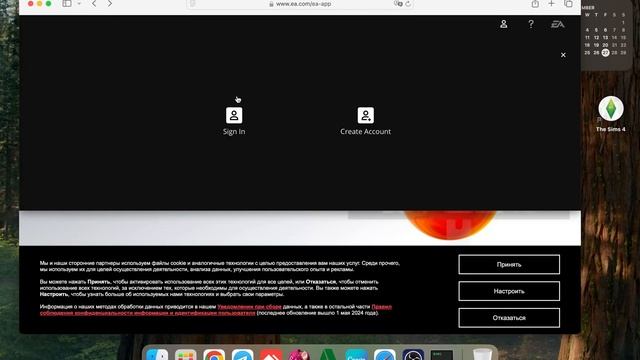Click the translate icon in the address bar
Image resolution: width=640 pixels, height=360 pixels.
(398, 4)
